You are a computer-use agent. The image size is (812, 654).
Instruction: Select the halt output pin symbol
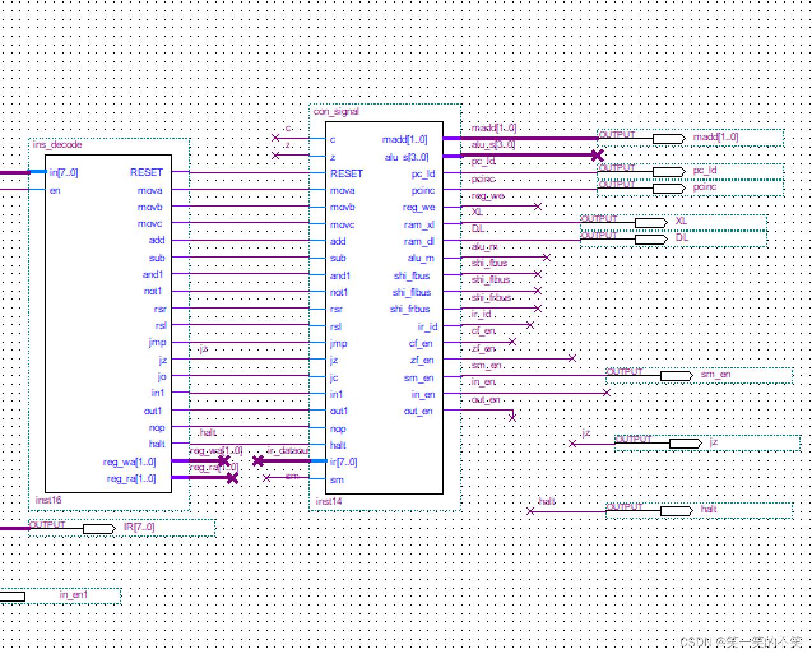tap(676, 511)
